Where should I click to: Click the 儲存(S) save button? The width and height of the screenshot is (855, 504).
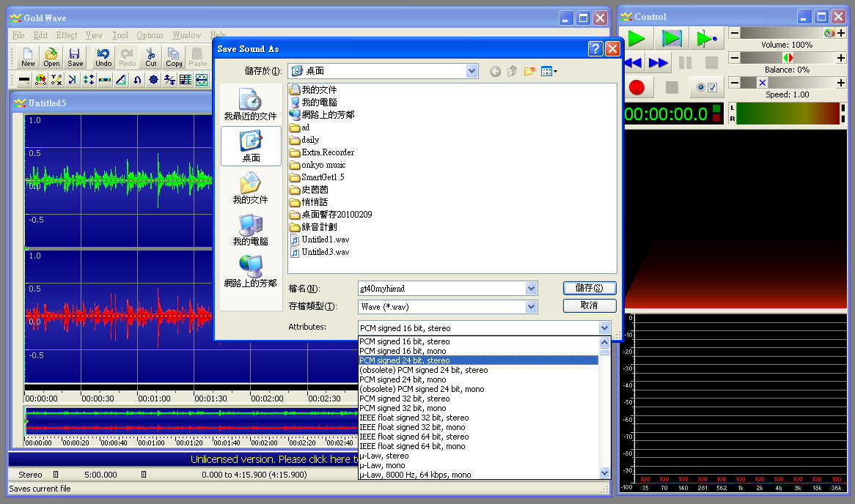590,288
